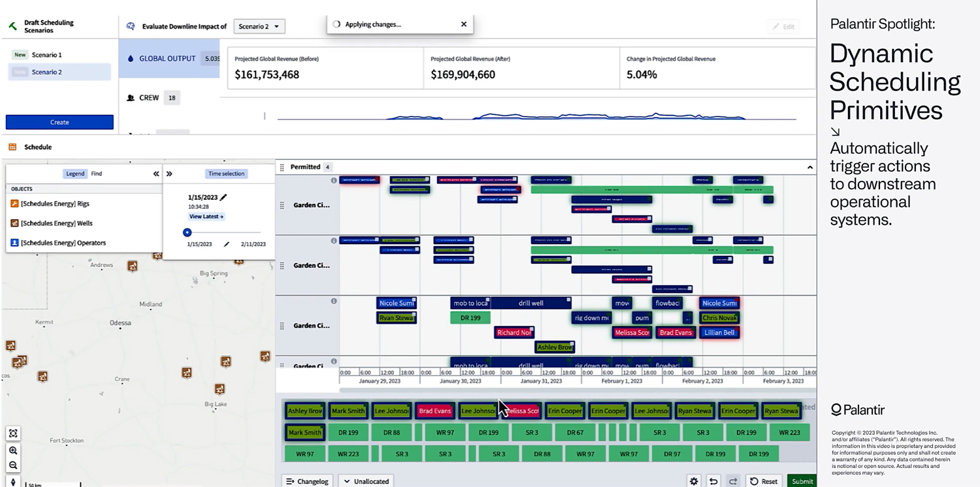Image resolution: width=980 pixels, height=487 pixels.
Task: Zoom out on the map
Action: point(13,465)
